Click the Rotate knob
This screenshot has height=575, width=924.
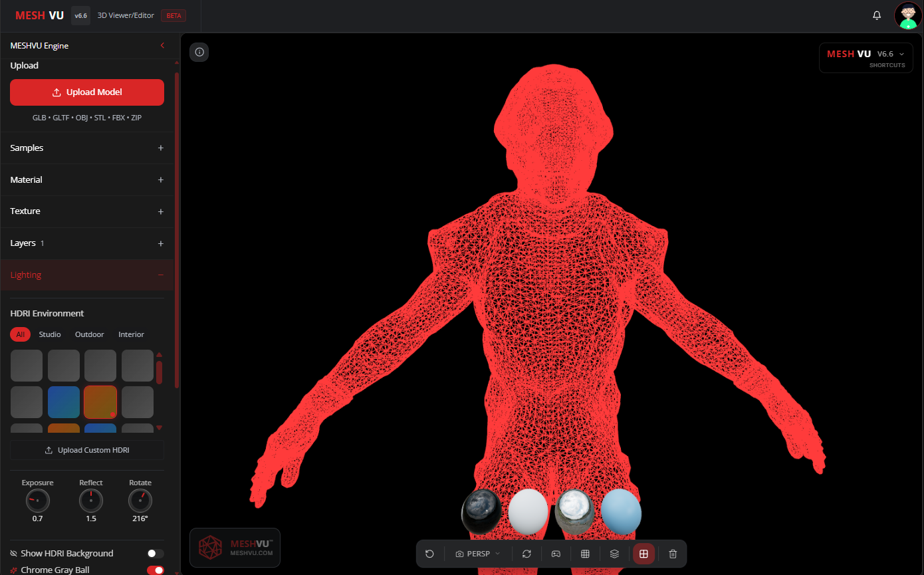pyautogui.click(x=140, y=501)
